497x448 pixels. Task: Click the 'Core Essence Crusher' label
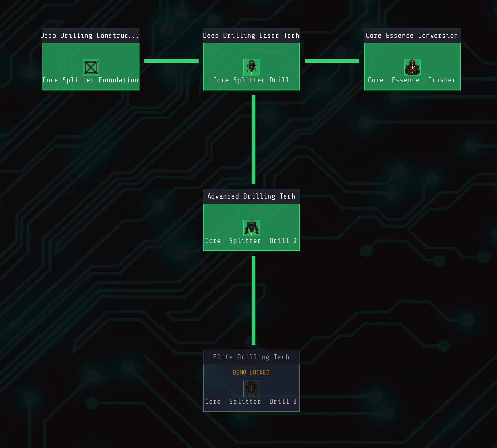tap(412, 80)
